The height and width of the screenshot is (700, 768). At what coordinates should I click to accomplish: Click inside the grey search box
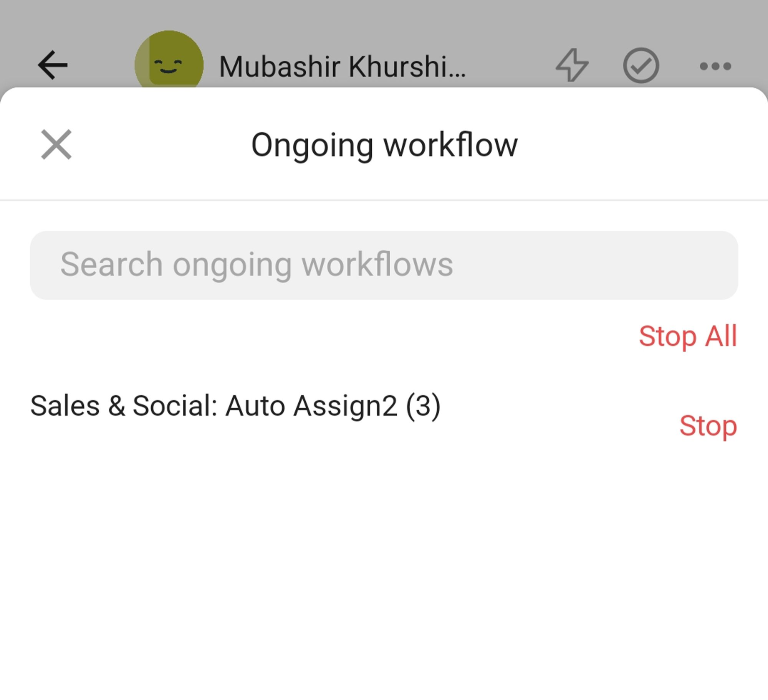pos(384,265)
